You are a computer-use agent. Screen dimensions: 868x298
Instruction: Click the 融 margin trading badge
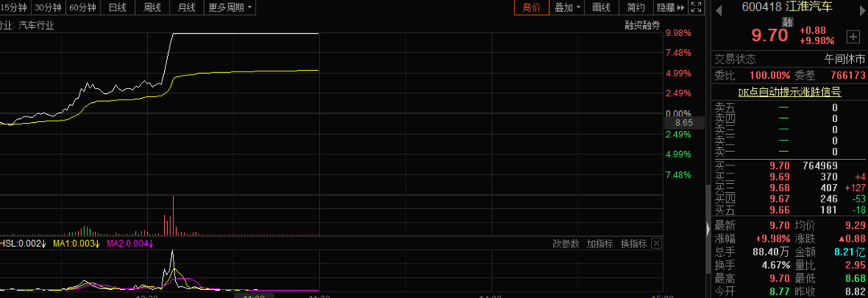pyautogui.click(x=788, y=22)
